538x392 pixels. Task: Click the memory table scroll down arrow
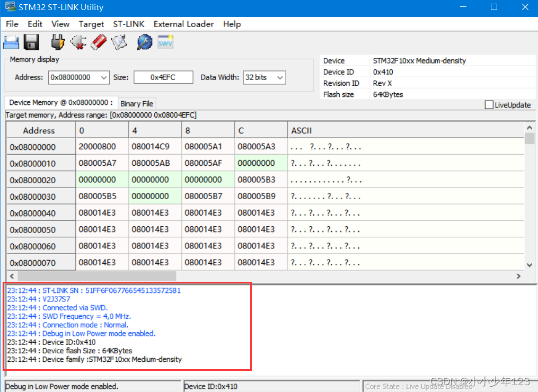click(x=530, y=265)
